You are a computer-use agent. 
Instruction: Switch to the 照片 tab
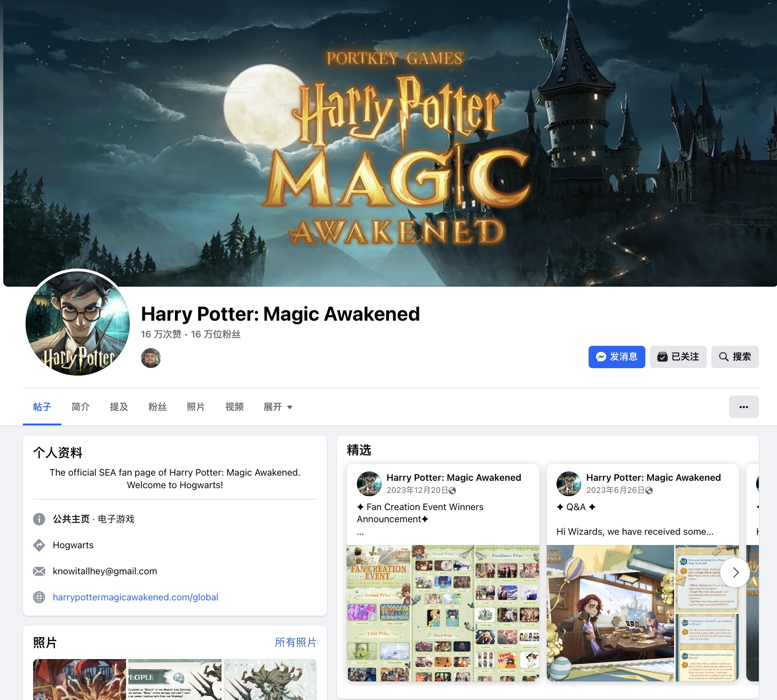tap(195, 407)
